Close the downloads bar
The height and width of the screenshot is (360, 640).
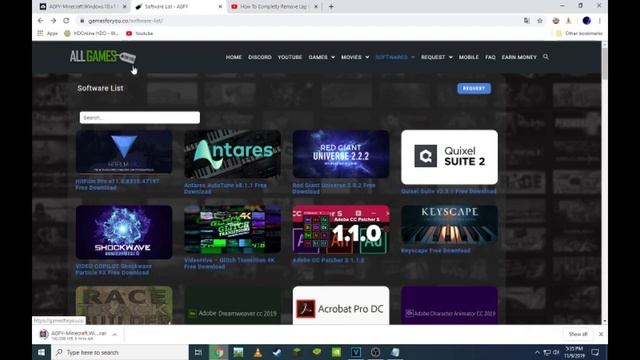tap(601, 334)
